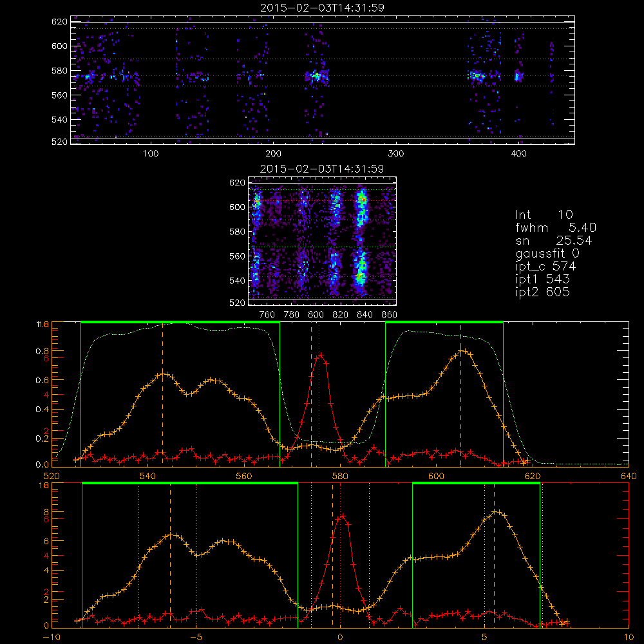Click the red central peak in bottom plot
This screenshot has height=644, width=644.
pyautogui.click(x=342, y=516)
